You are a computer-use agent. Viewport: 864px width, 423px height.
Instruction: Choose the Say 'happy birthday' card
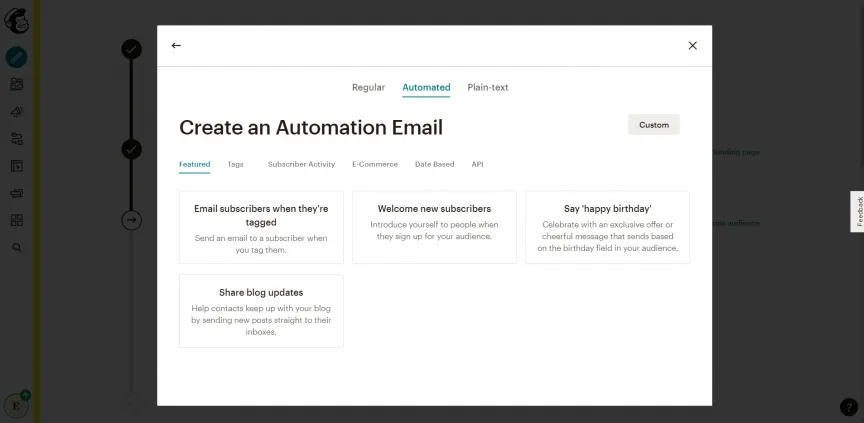(607, 227)
